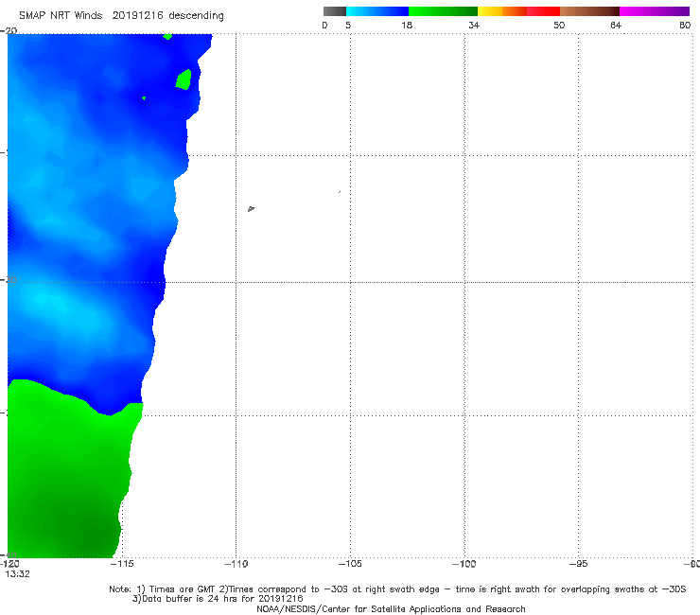
Task: Click the largest green wind patch in blue area
Action: coord(184,79)
